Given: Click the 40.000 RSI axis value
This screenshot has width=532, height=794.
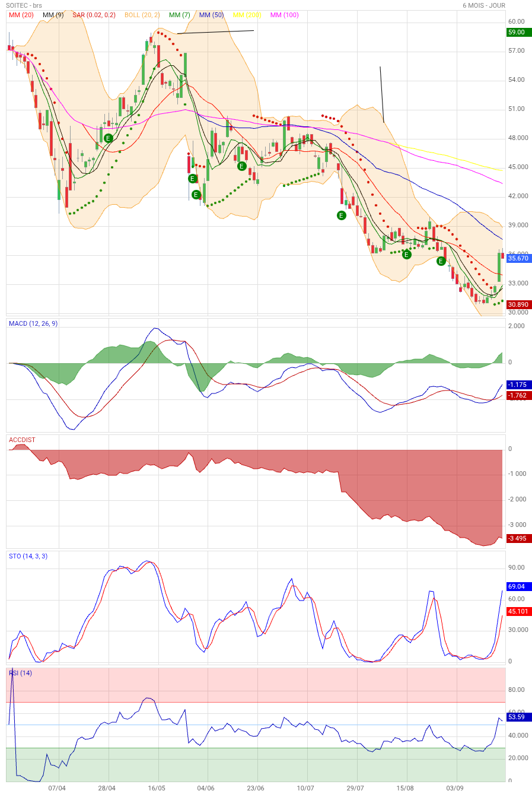Looking at the screenshot, I should pyautogui.click(x=518, y=735).
